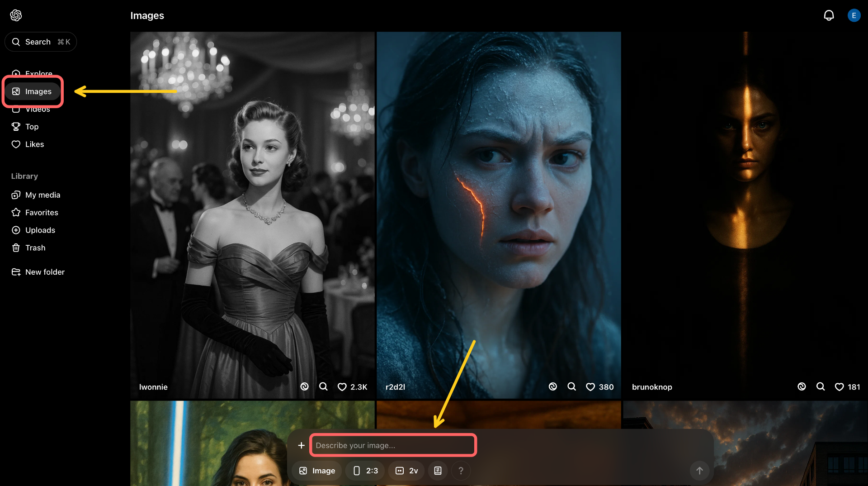Click the question mark help icon
868x486 pixels.
[461, 471]
